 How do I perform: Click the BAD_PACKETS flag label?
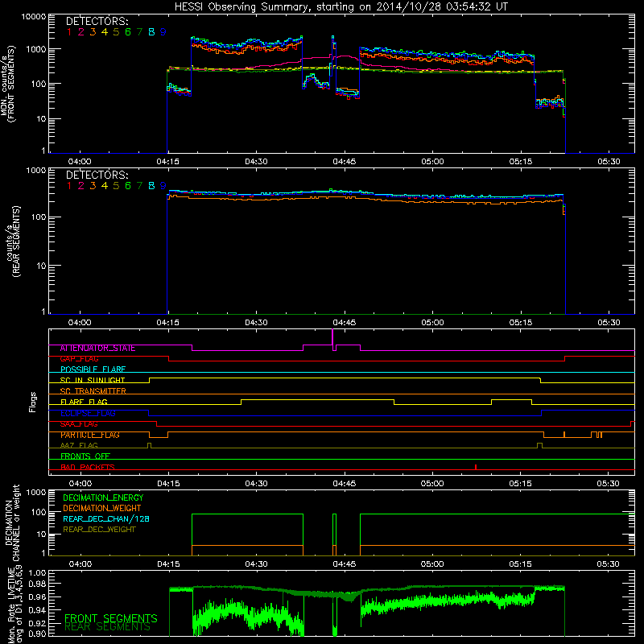[x=88, y=467]
